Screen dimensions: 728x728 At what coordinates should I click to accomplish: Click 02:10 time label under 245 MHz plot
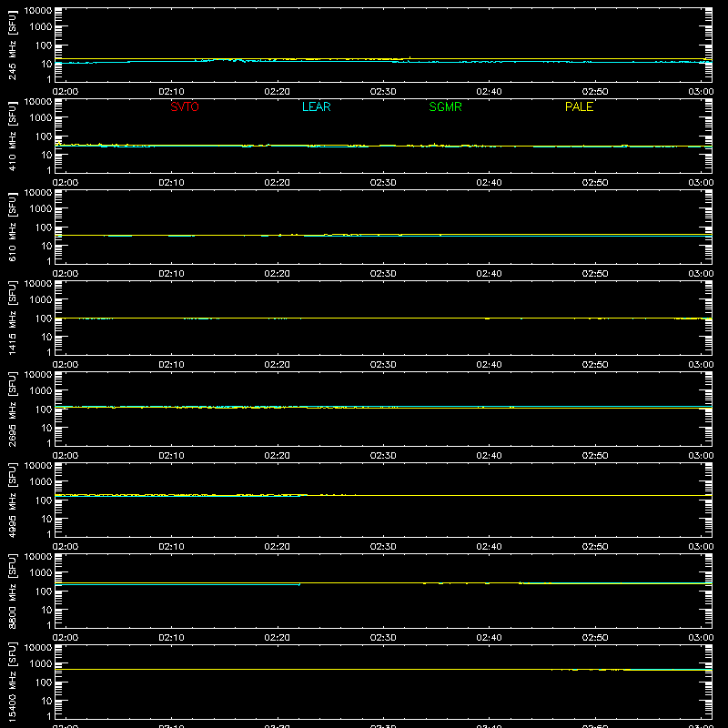(x=171, y=92)
